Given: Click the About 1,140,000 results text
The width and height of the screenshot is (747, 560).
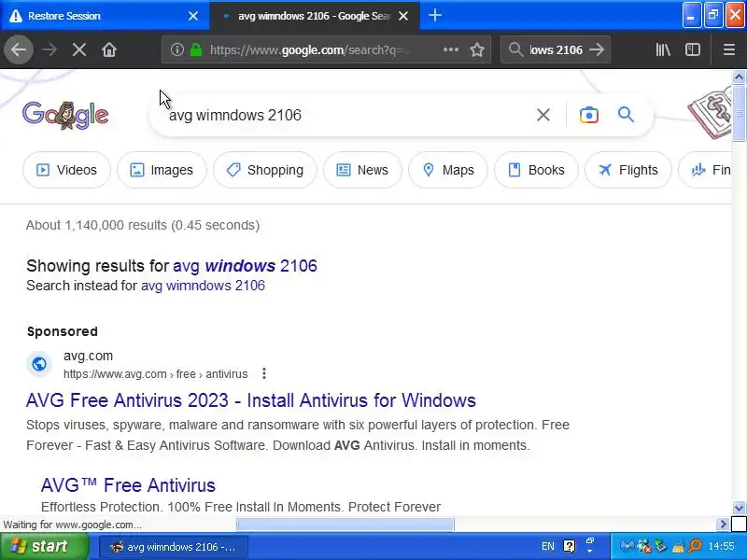Looking at the screenshot, I should point(143,225).
